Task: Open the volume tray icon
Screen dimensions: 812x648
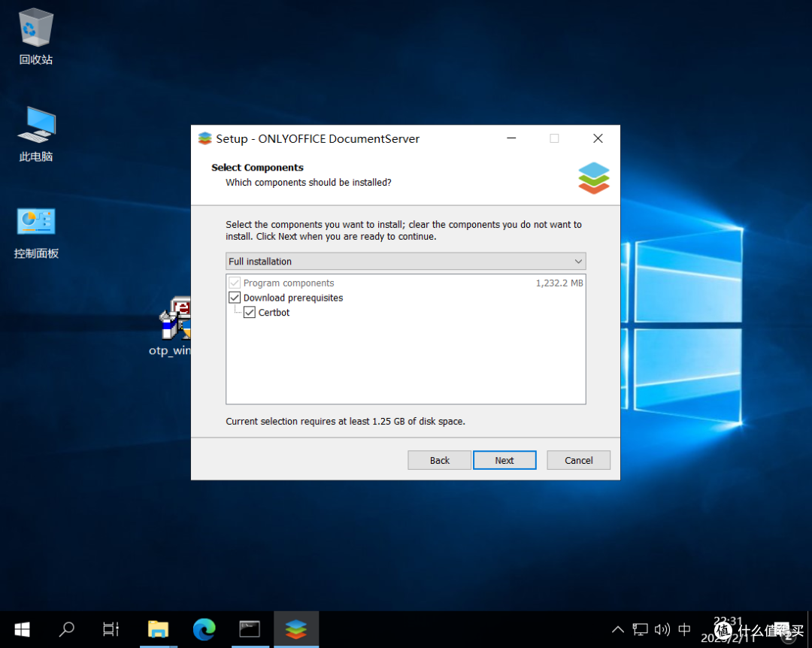Action: (662, 629)
